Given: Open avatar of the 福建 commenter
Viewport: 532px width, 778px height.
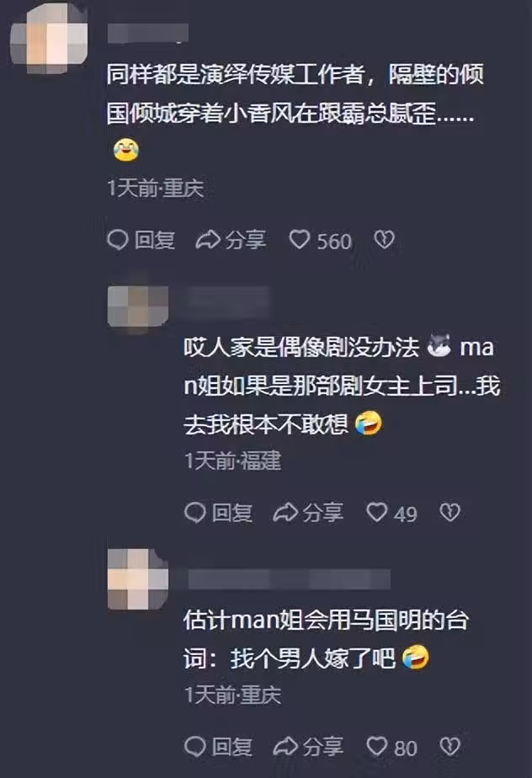Looking at the screenshot, I should 137,306.
